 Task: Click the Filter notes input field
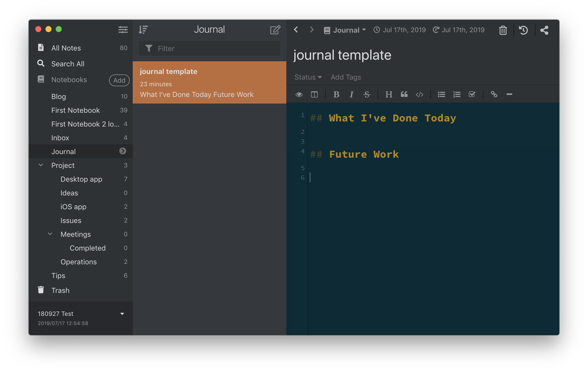[x=209, y=48]
